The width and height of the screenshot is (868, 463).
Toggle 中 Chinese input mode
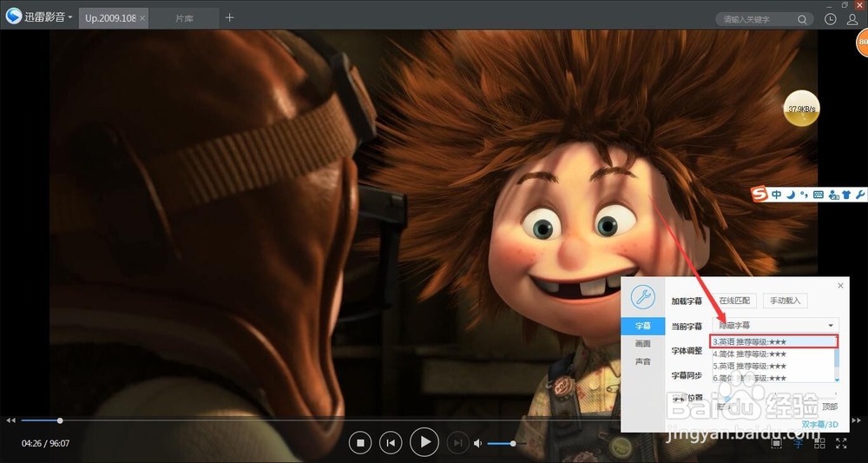point(777,195)
